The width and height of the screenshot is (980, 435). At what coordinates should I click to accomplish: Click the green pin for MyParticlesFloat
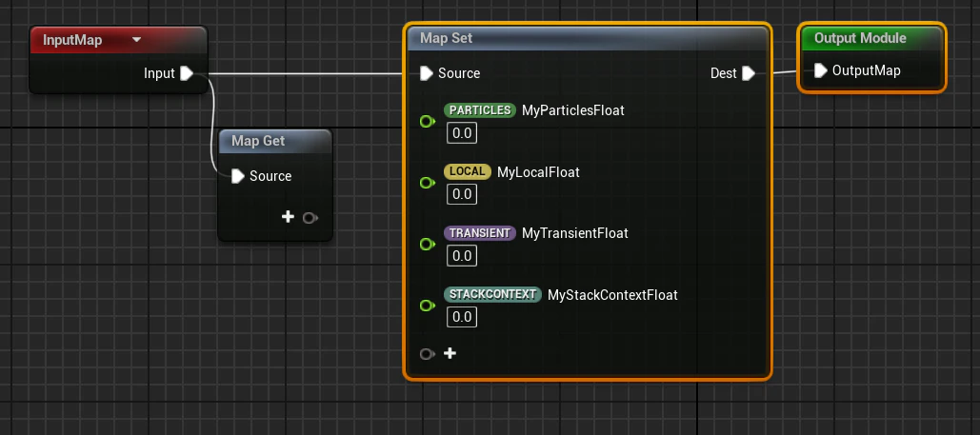coord(428,121)
